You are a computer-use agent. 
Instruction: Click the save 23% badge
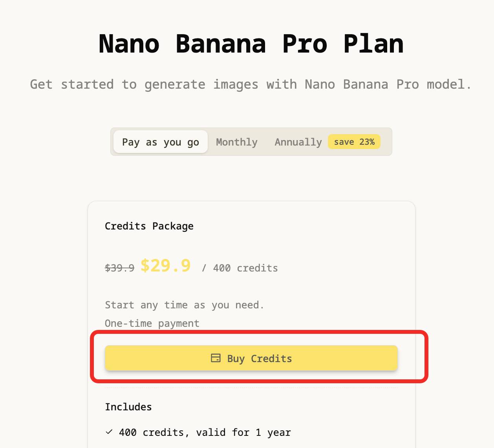354,142
